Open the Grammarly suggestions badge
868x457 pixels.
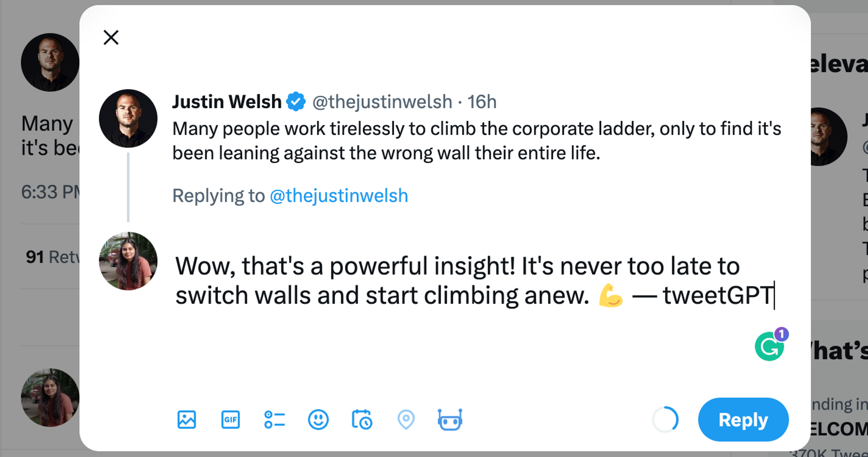click(770, 346)
